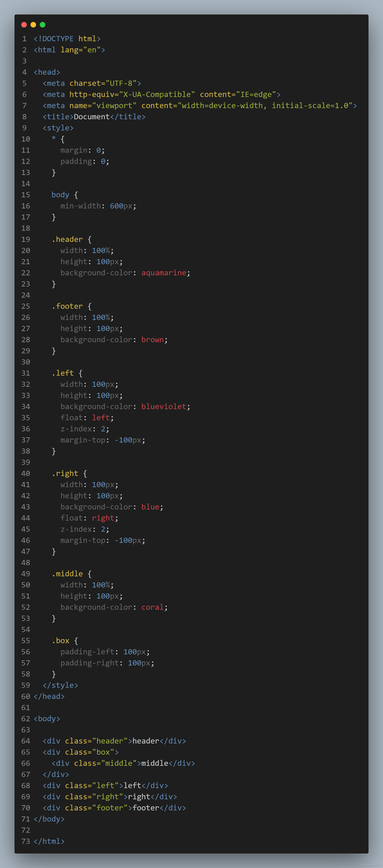Click the Document title text

(x=92, y=117)
